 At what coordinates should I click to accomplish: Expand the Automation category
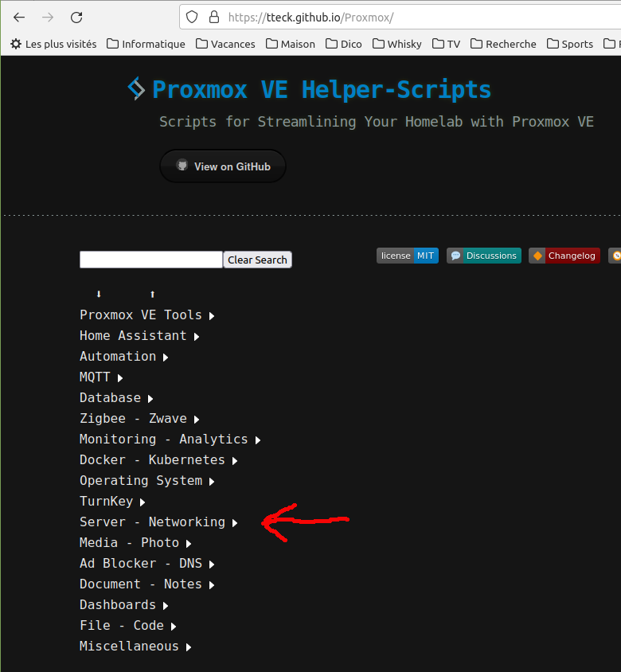[124, 356]
